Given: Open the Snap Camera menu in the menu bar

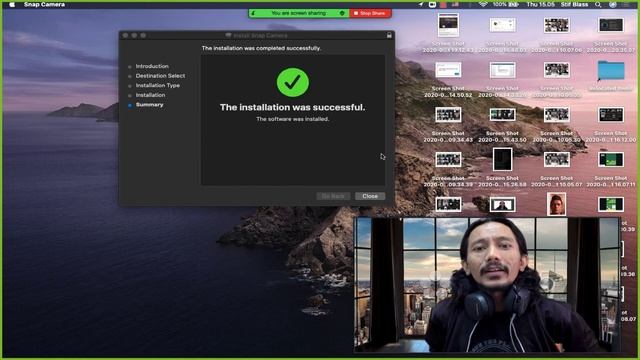Looking at the screenshot, I should [x=44, y=4].
